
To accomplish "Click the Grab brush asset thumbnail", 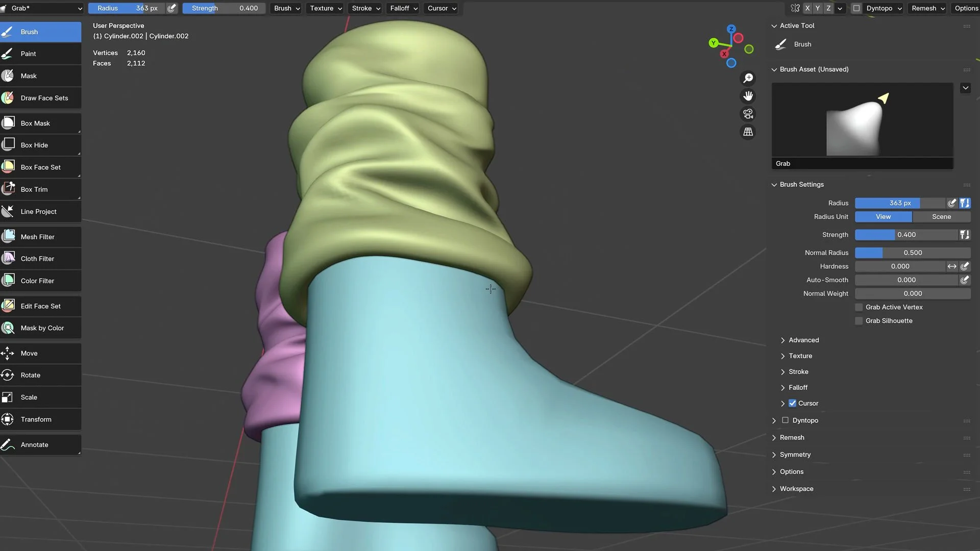I will (x=862, y=120).
